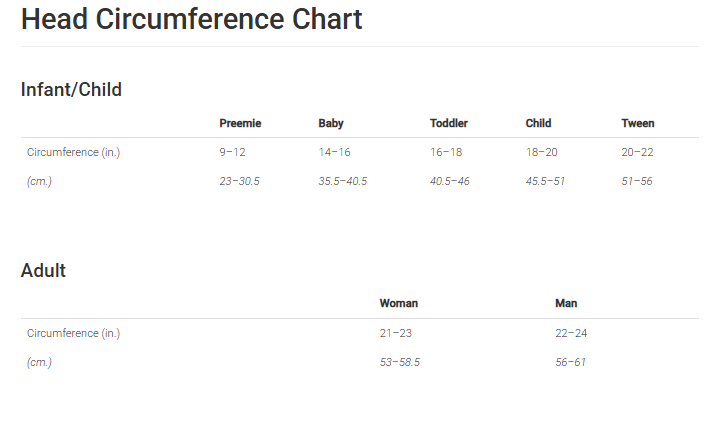The height and width of the screenshot is (440, 715).
Task: Select the Infant/Child section heading
Action: 71,90
